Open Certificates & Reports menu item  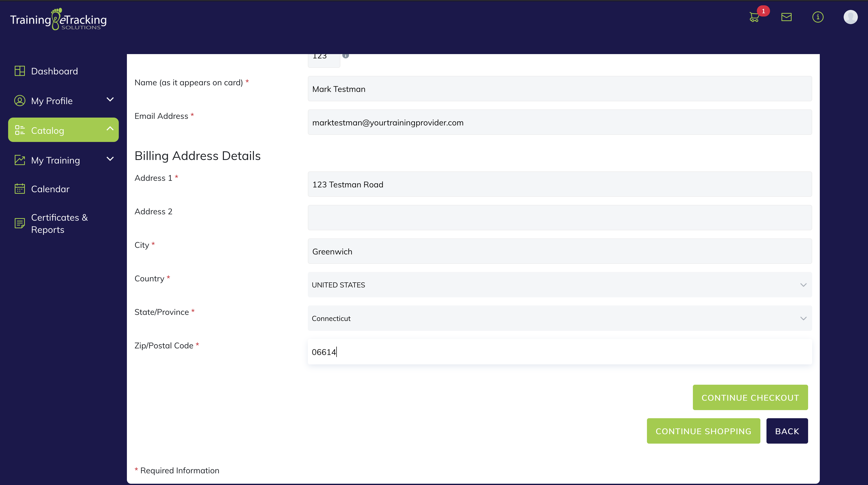pos(59,223)
